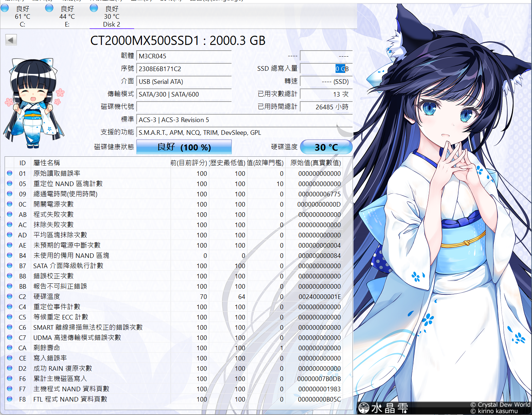This screenshot has width=532, height=415.
Task: Select status orb for C4 重定位事件計數
Action: pyautogui.click(x=10, y=307)
